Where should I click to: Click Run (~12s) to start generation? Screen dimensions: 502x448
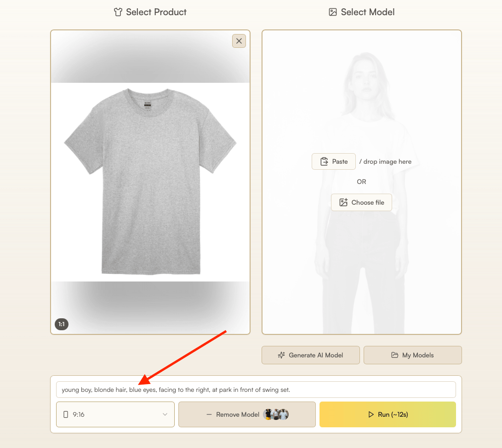coord(388,414)
